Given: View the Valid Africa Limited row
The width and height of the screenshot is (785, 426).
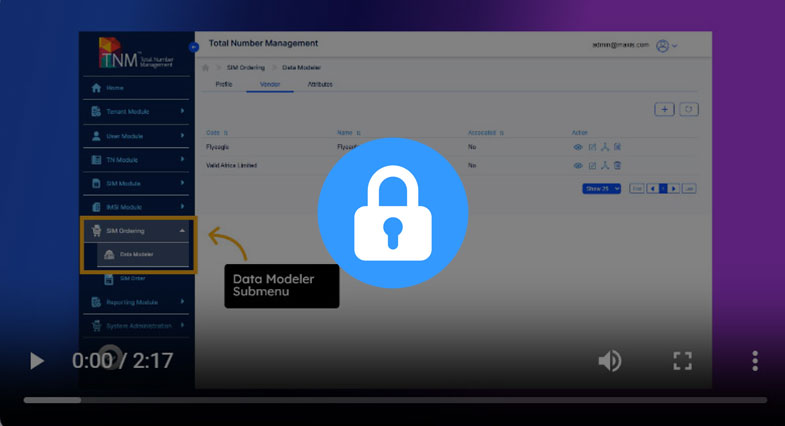Looking at the screenshot, I should (x=578, y=165).
